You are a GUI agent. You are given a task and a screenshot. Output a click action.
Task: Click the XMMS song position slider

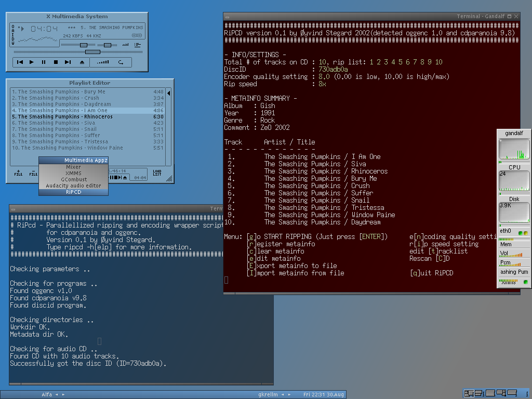point(92,52)
